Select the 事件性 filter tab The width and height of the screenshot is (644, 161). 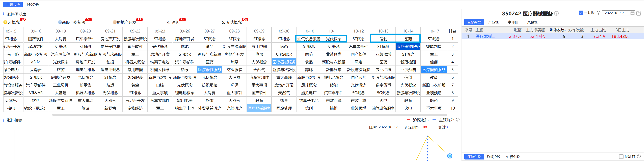(513, 22)
